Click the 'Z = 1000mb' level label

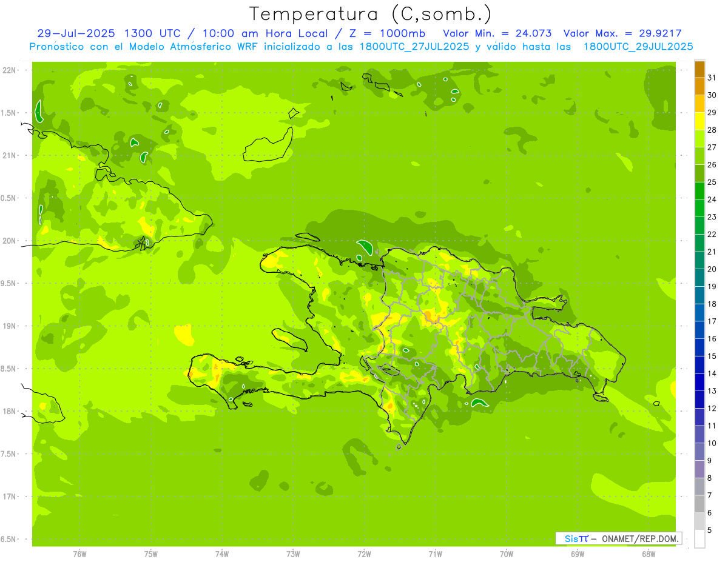coord(388,33)
